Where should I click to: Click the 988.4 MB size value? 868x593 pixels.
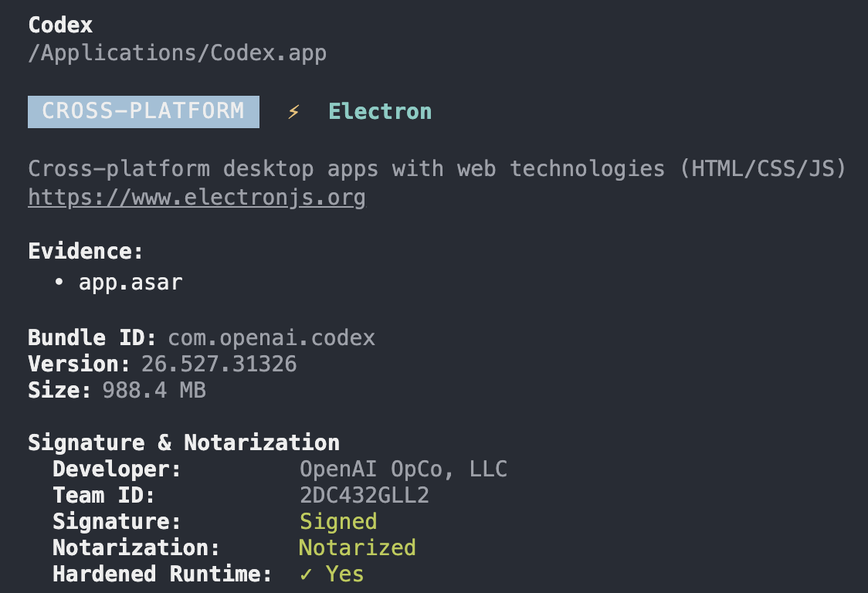point(154,391)
